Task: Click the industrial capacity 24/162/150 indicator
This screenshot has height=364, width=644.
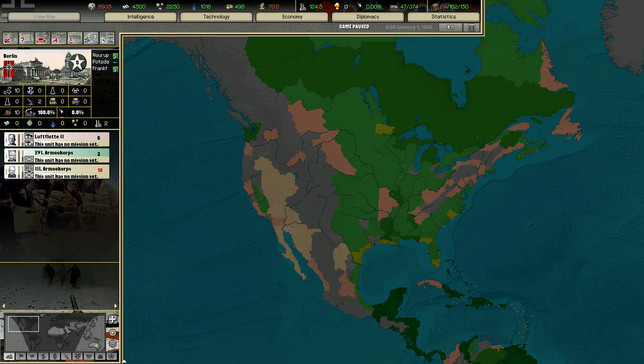Action: tap(449, 7)
